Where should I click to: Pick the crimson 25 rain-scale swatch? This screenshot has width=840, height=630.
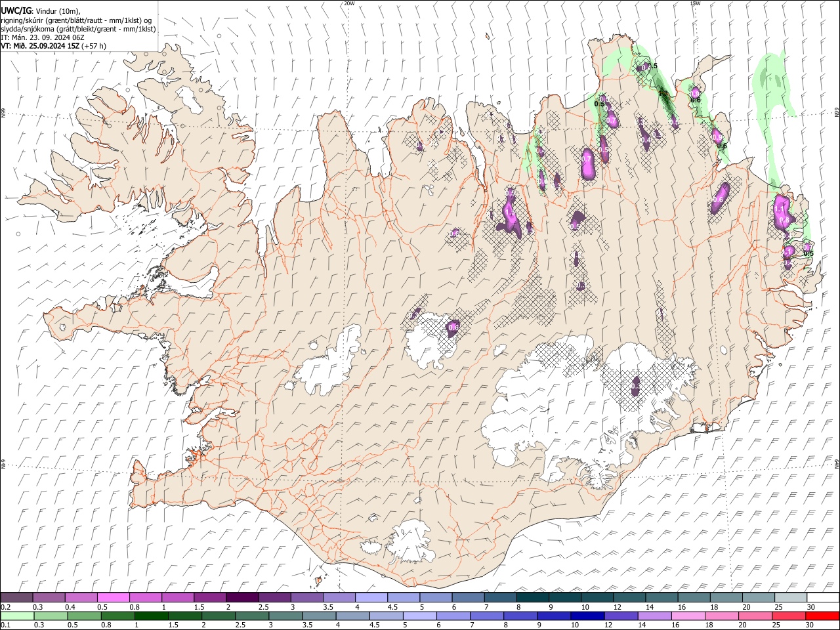point(788,616)
